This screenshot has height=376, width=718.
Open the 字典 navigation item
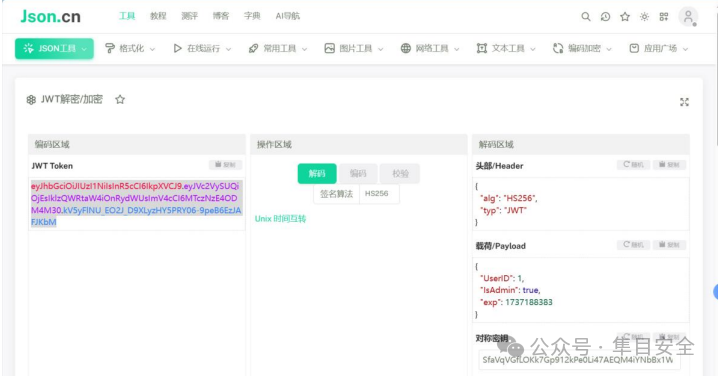pos(252,16)
